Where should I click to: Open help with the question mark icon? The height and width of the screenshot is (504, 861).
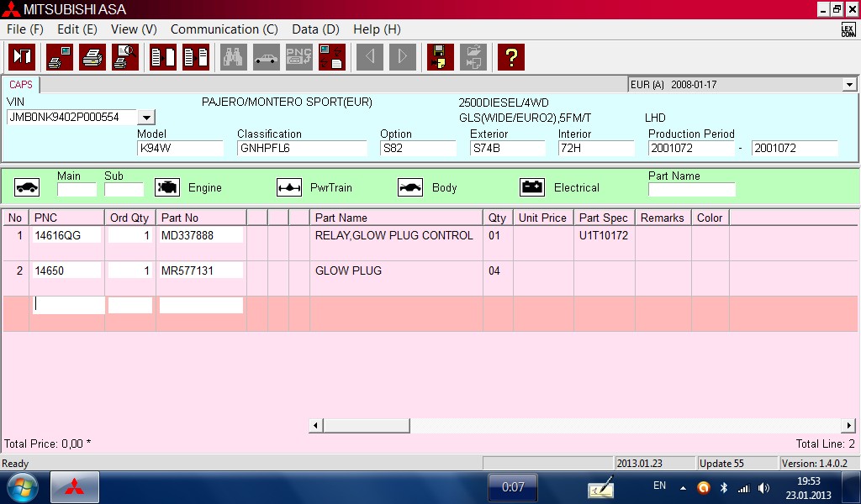click(511, 57)
